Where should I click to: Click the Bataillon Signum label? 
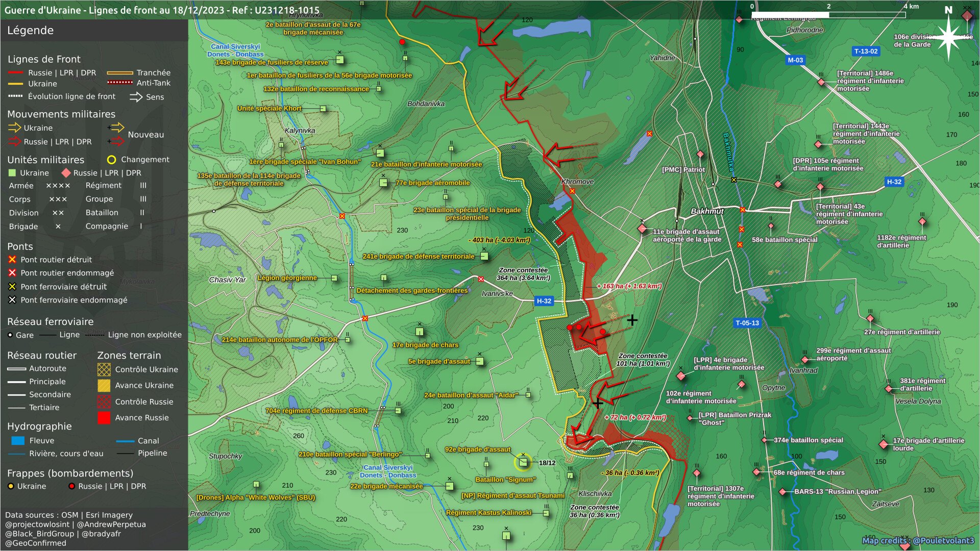click(505, 480)
